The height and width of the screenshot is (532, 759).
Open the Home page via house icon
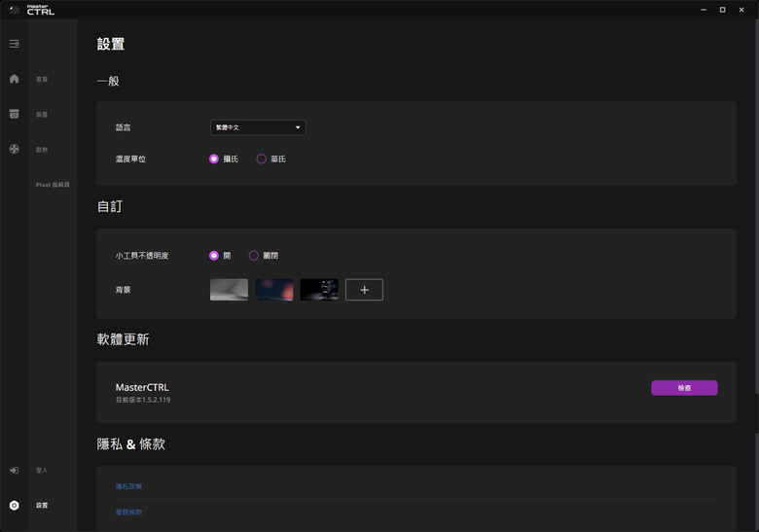tap(14, 79)
